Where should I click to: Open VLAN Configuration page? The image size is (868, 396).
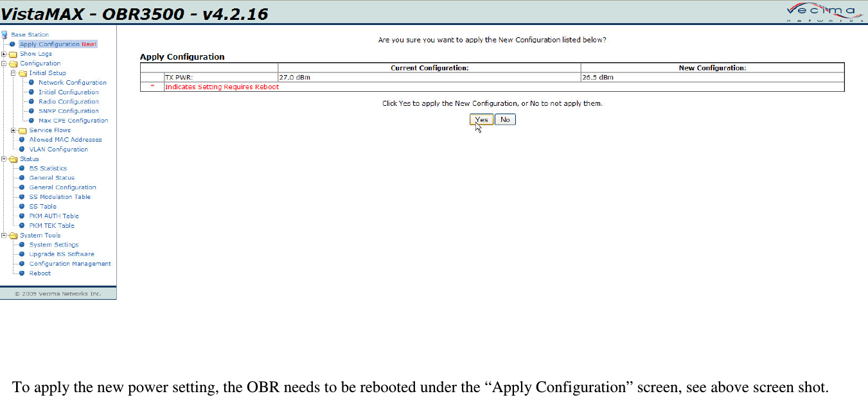click(x=58, y=150)
